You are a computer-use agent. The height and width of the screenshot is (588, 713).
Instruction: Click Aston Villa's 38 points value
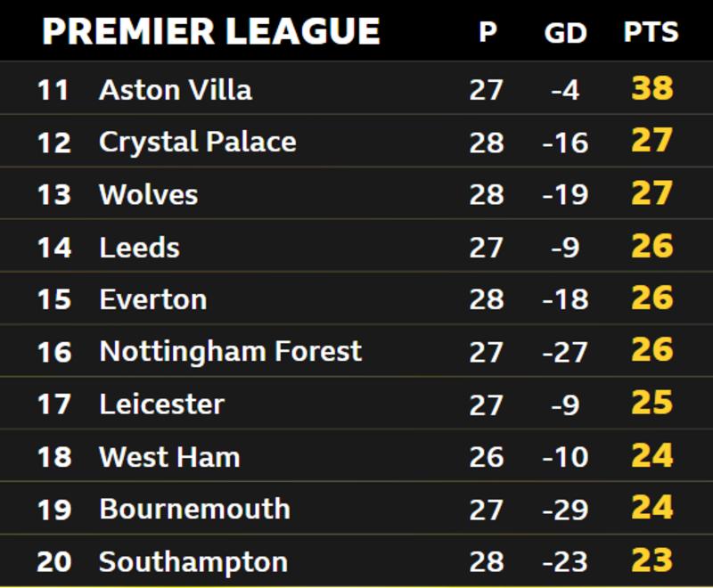pos(652,88)
